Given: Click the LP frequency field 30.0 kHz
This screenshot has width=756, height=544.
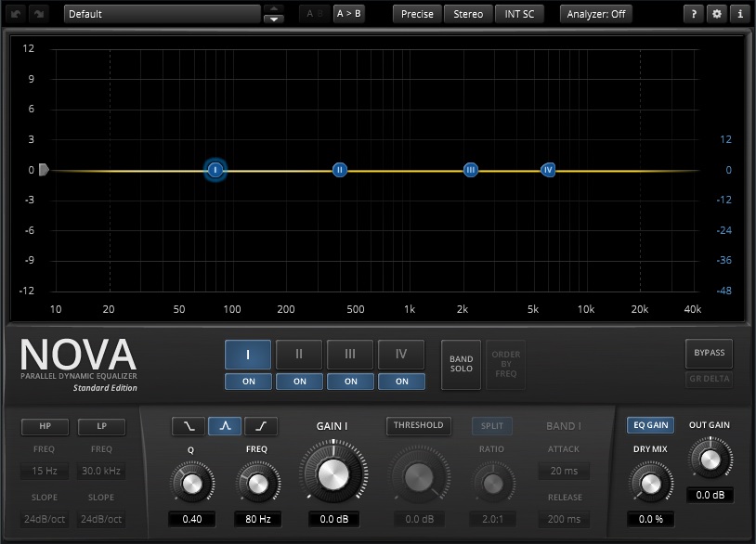Looking at the screenshot, I should [101, 471].
